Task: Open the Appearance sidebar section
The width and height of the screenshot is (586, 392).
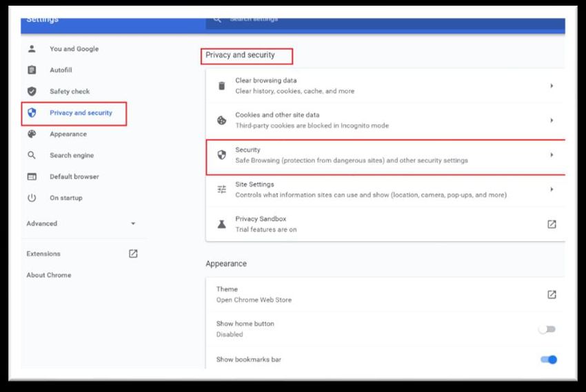Action: (68, 134)
